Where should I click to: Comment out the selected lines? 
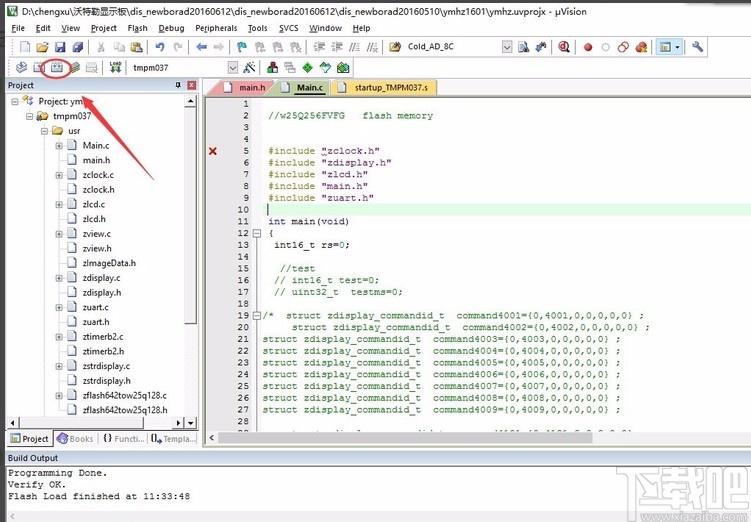click(x=354, y=47)
